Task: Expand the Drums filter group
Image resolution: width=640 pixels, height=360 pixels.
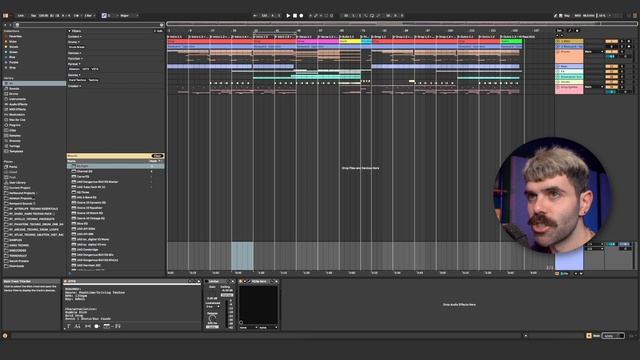Action: (x=73, y=42)
